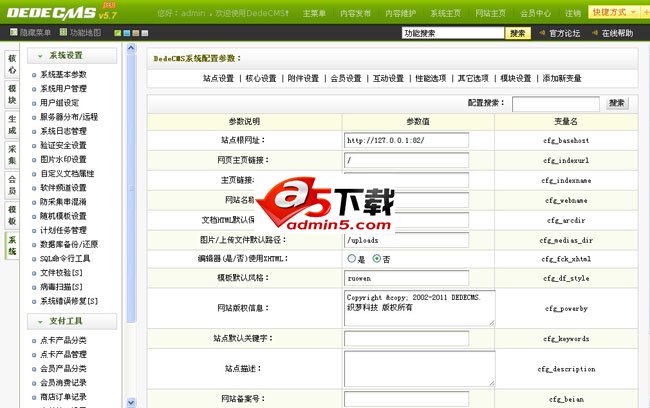Open 验证安全设置 in the sidebar

(63, 145)
